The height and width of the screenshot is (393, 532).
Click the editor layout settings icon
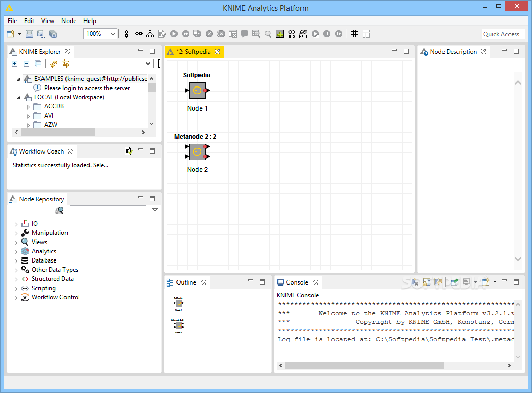pos(366,34)
